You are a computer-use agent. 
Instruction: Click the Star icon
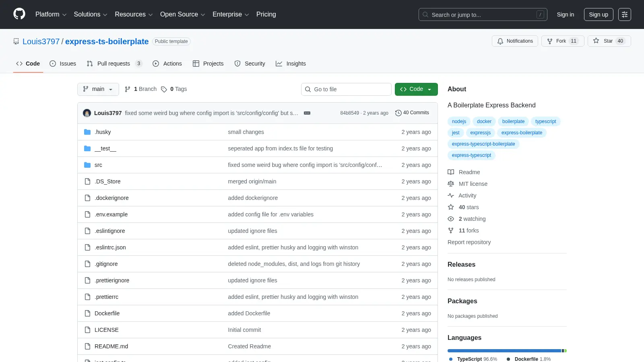pos(596,41)
